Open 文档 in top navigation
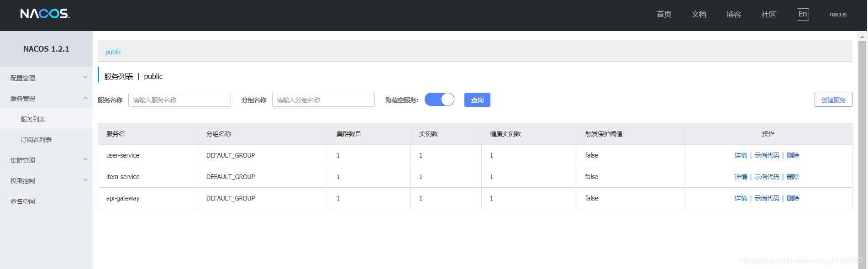The height and width of the screenshot is (269, 868). point(699,14)
